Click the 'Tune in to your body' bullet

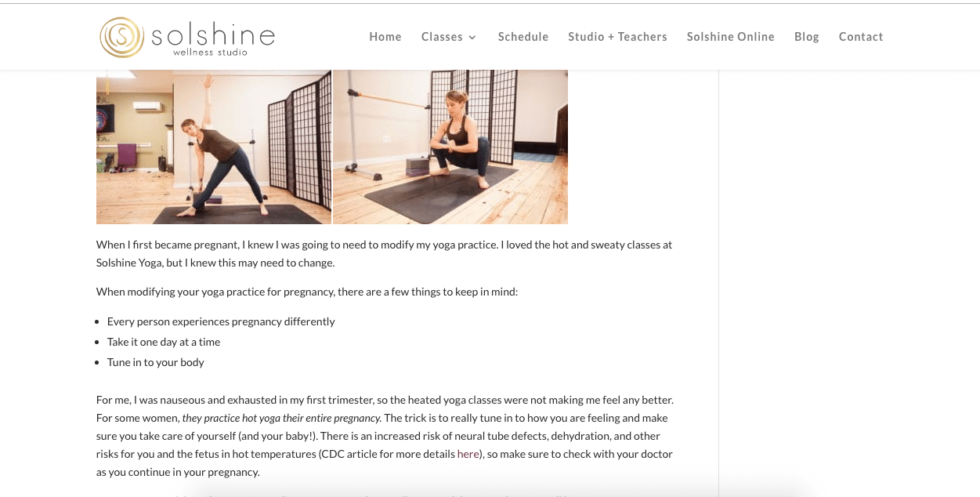[156, 362]
